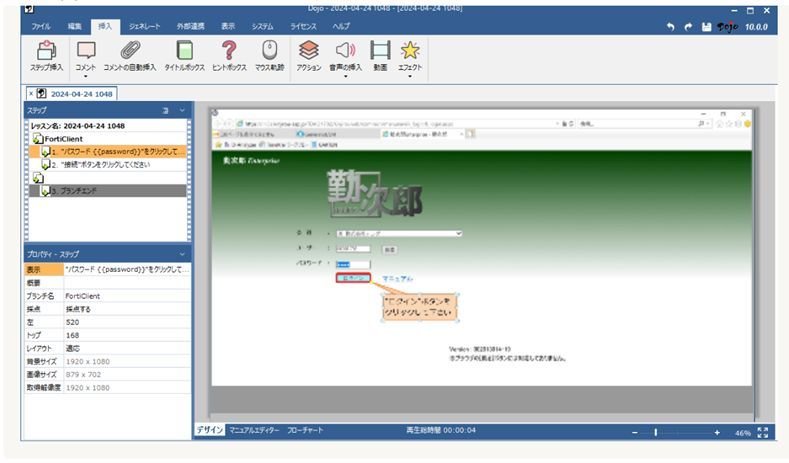The height and width of the screenshot is (463, 789).
Task: Click the 概要 property value field
Action: (127, 283)
